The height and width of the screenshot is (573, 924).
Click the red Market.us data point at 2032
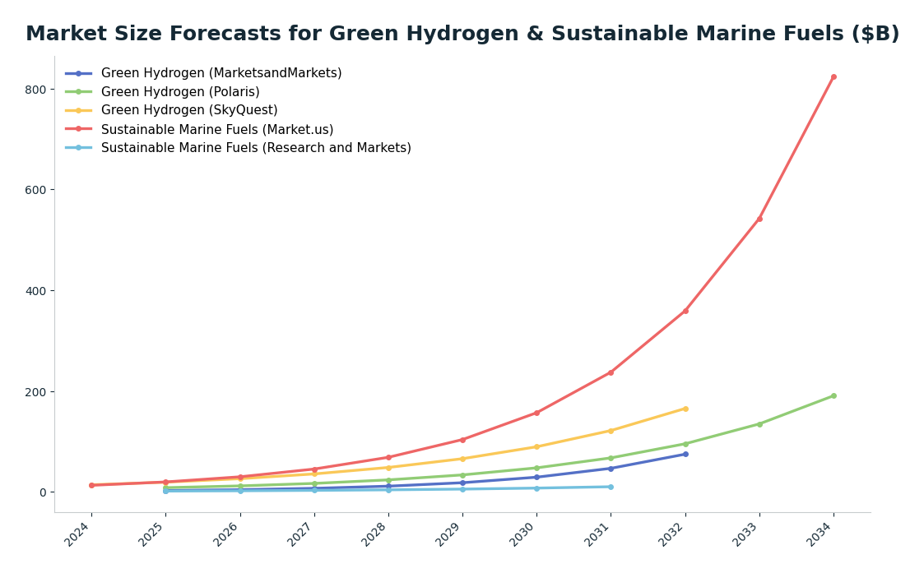click(685, 311)
